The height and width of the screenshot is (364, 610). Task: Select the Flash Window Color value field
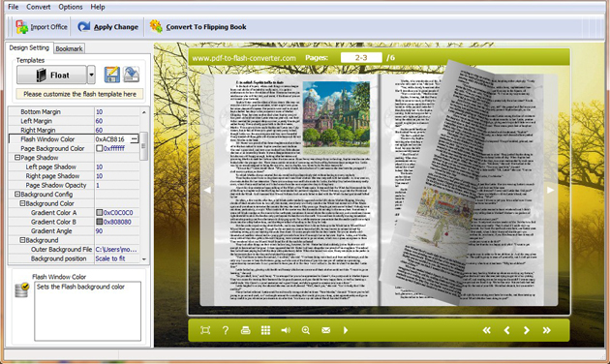(x=112, y=138)
